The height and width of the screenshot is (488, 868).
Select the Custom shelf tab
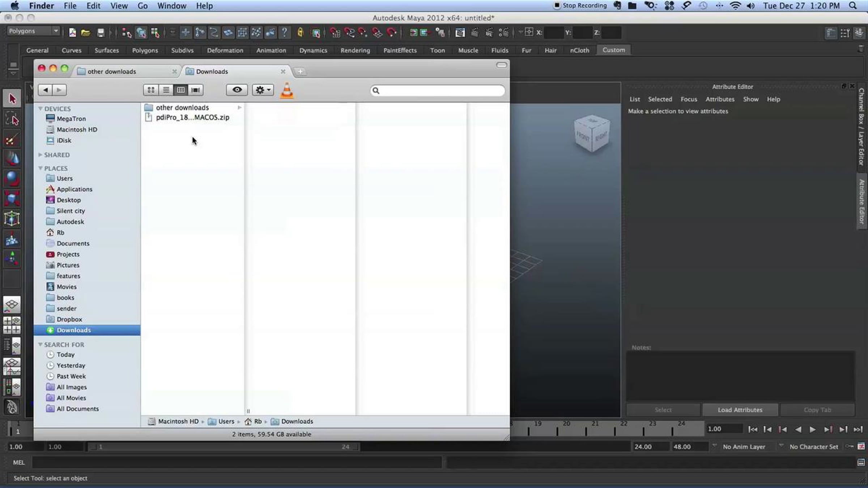(614, 50)
